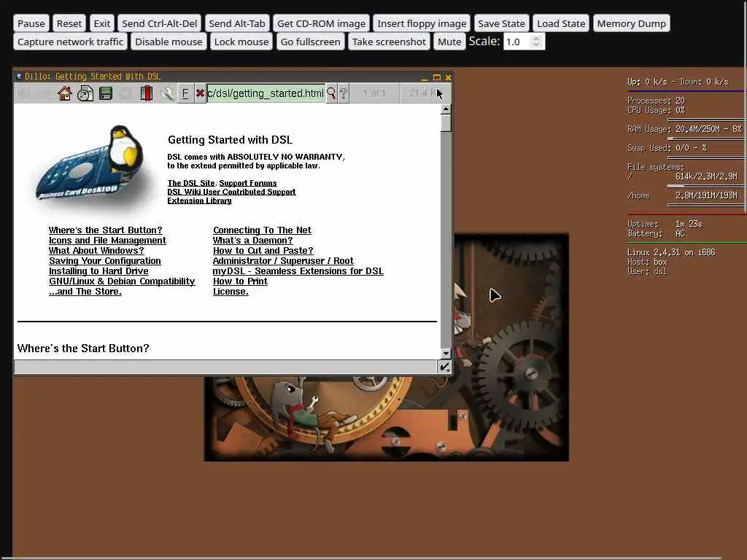
Task: Click the Scale stepper arrows
Action: click(536, 42)
